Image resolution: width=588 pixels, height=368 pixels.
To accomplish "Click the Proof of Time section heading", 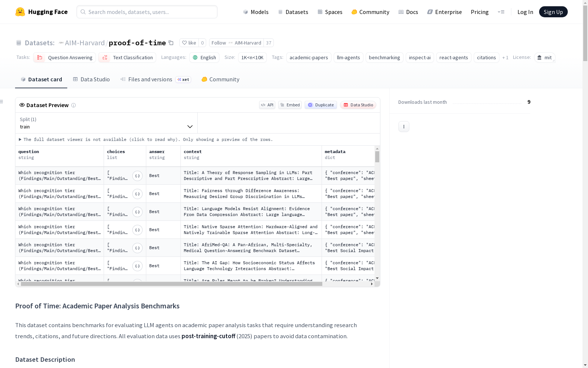I will pos(97,306).
